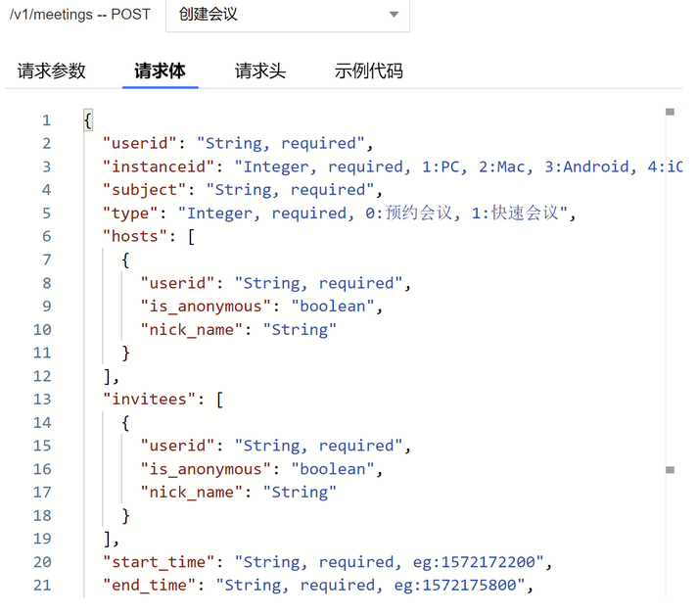Click the closing bracket on line 19
This screenshot has width=697, height=616.
point(107,539)
